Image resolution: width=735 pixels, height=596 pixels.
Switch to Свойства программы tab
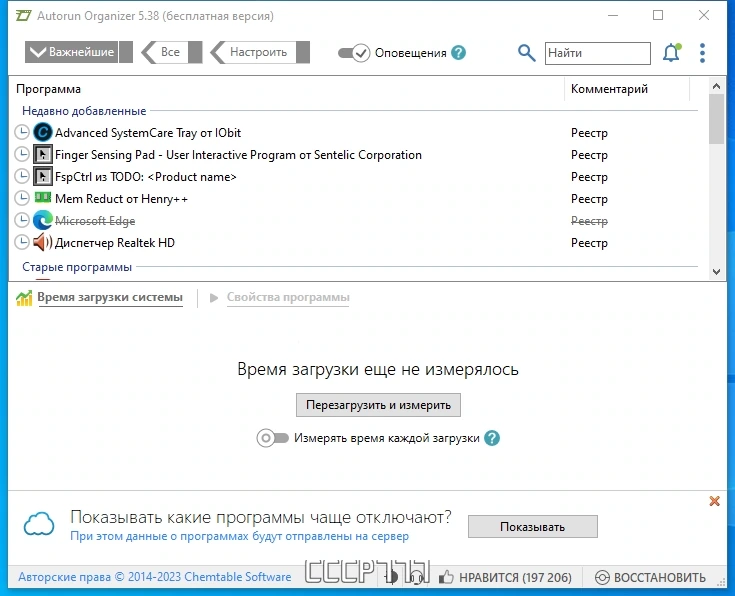(288, 297)
